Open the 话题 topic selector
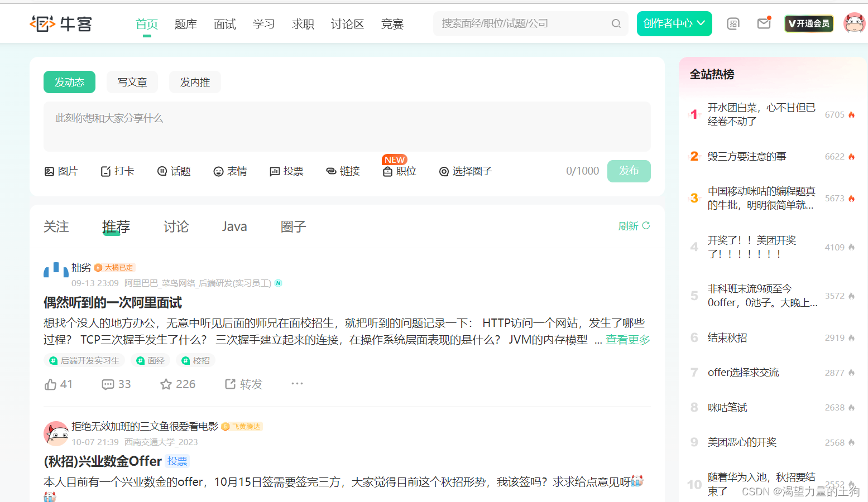The width and height of the screenshot is (868, 502). [174, 171]
